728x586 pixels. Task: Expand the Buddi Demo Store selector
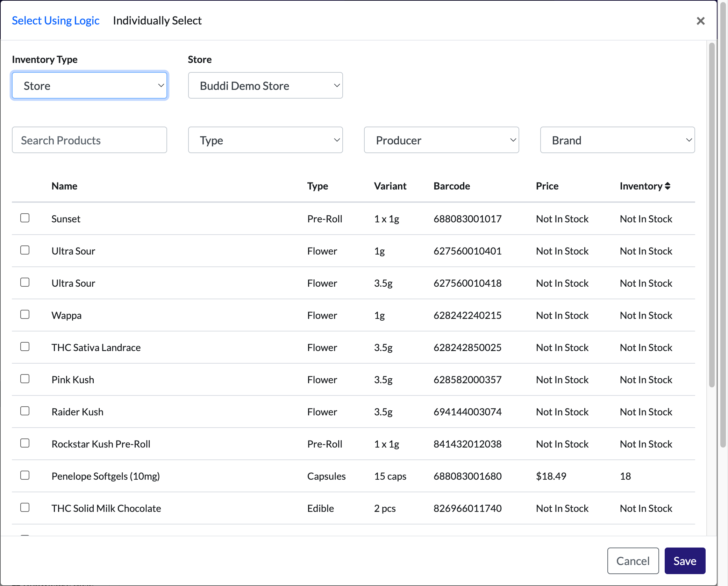point(265,86)
